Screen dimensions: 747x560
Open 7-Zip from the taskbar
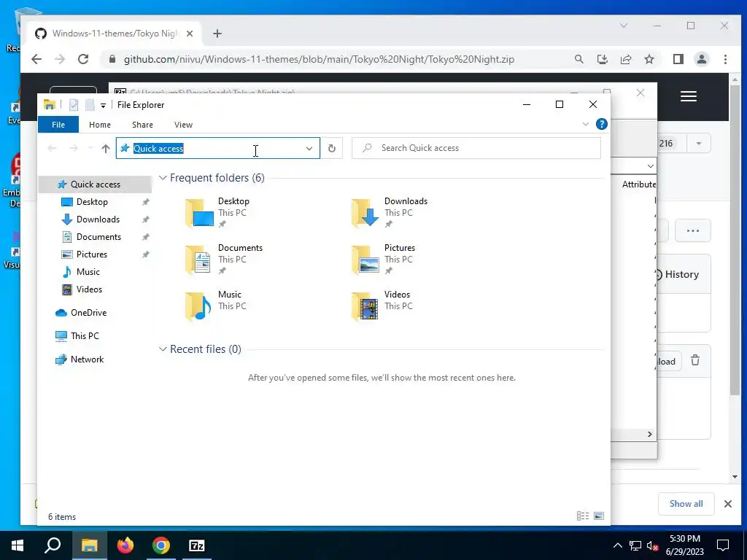click(197, 545)
